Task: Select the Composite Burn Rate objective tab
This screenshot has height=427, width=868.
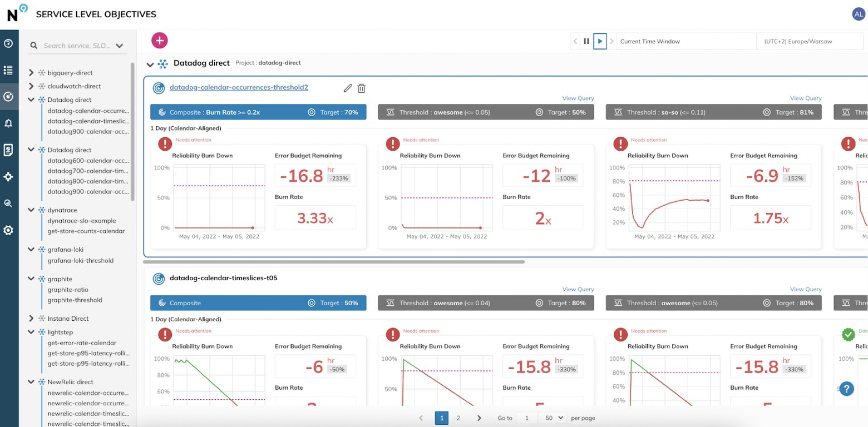Action: pos(258,112)
